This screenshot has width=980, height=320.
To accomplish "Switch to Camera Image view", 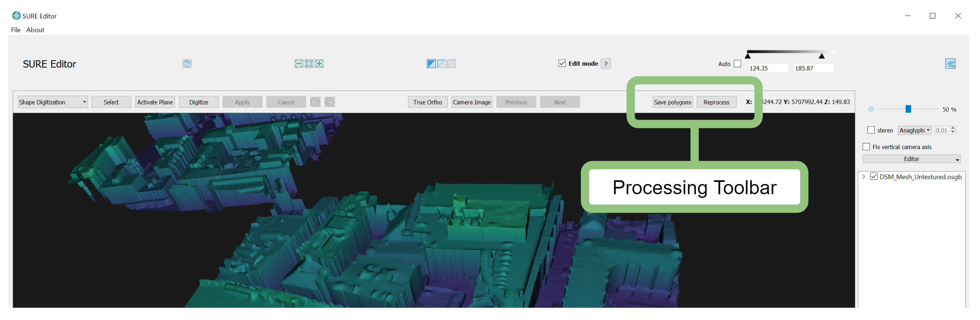I will click(472, 102).
